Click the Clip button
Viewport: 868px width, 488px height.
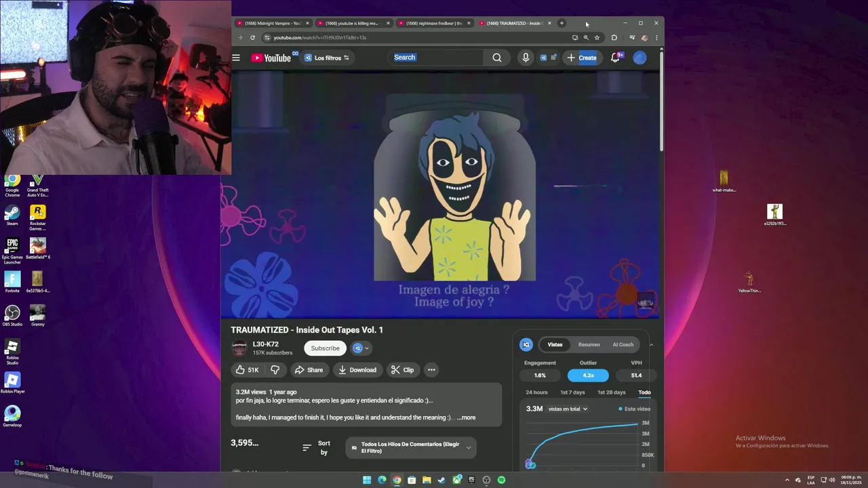pyautogui.click(x=402, y=370)
